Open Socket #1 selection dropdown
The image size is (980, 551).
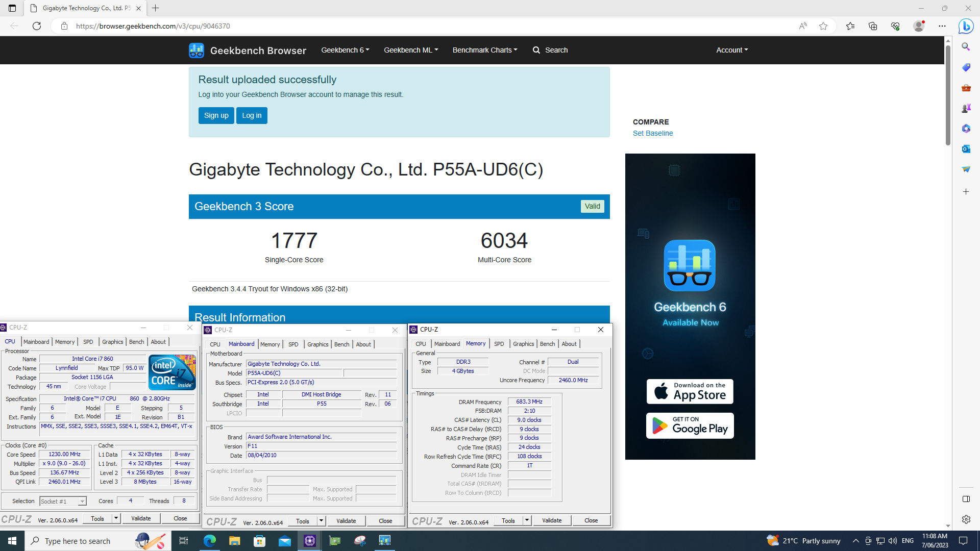(x=63, y=502)
